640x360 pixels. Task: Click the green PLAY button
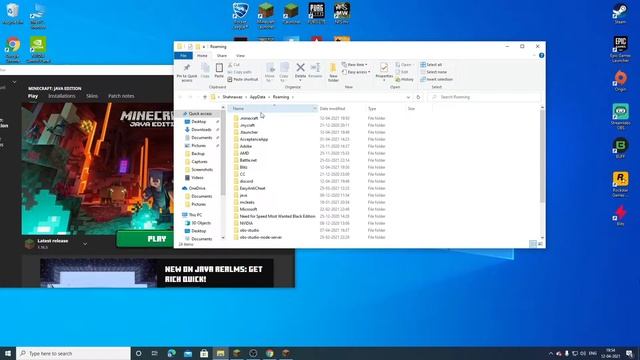coord(145,239)
